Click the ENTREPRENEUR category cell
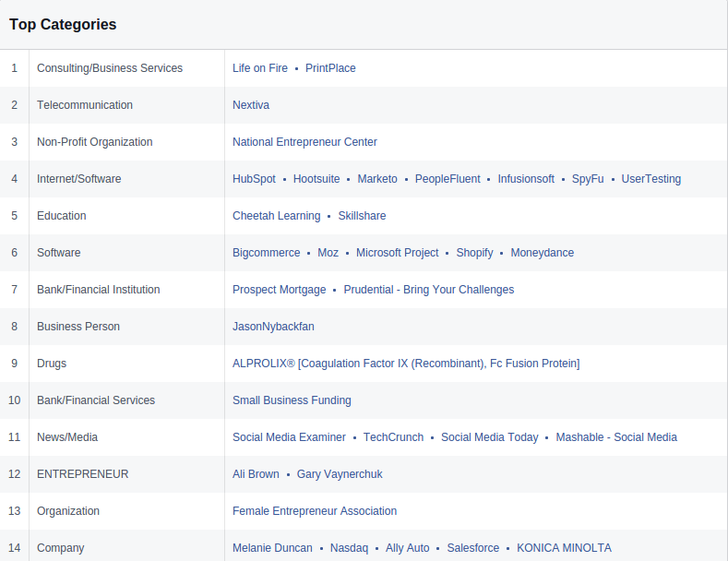The width and height of the screenshot is (728, 561). [126, 474]
